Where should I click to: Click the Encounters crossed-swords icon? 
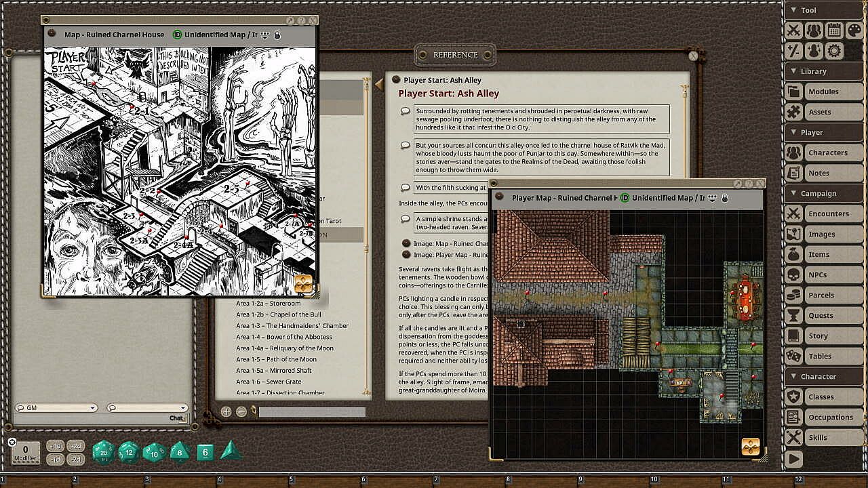pos(794,213)
